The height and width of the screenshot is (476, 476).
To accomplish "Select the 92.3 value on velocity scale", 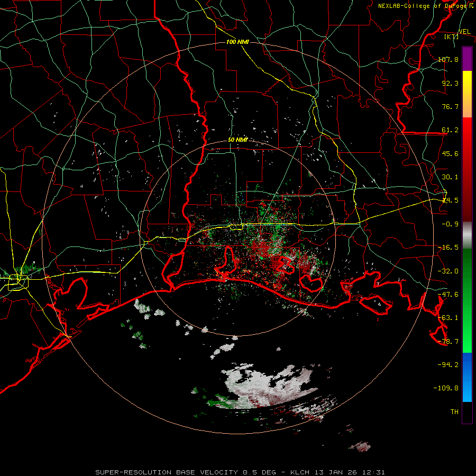I will [450, 83].
